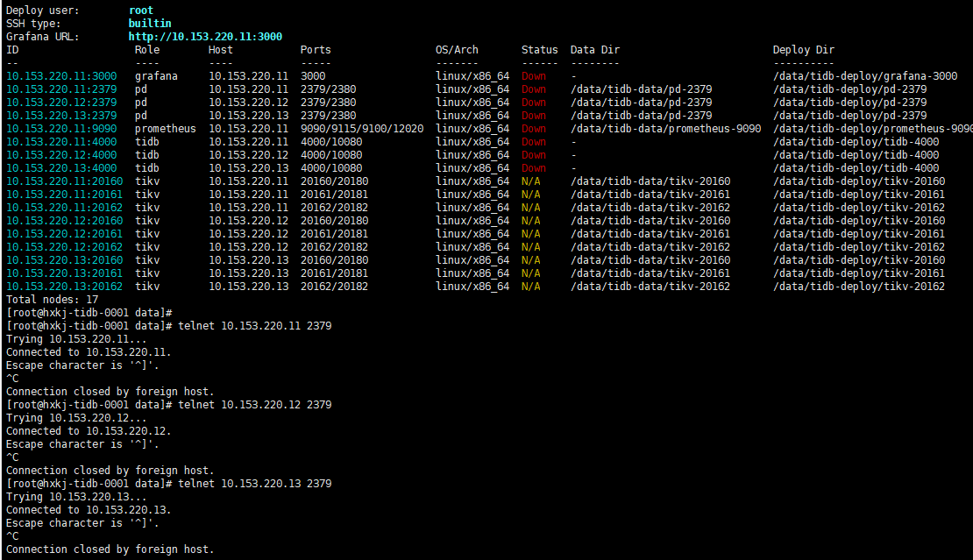Click node ID 10.153.220.13:20160
Screen dimensions: 973x560
pyautogui.click(x=65, y=260)
